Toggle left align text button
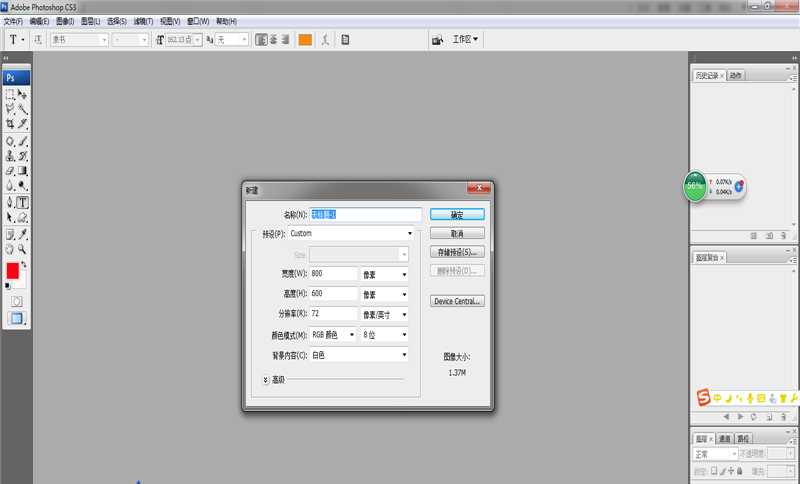Image resolution: width=800 pixels, height=484 pixels. coord(260,40)
